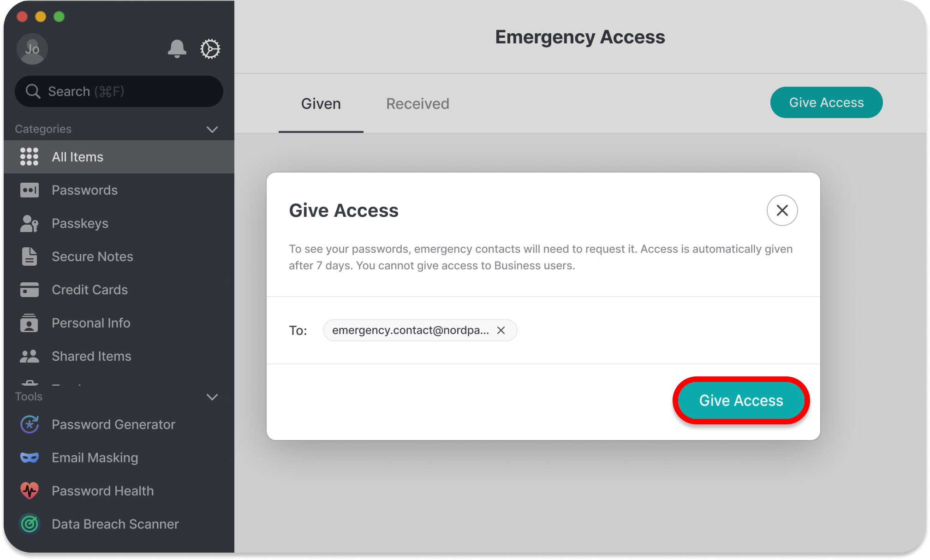This screenshot has width=930, height=560.
Task: Switch to the Received tab
Action: [x=417, y=104]
